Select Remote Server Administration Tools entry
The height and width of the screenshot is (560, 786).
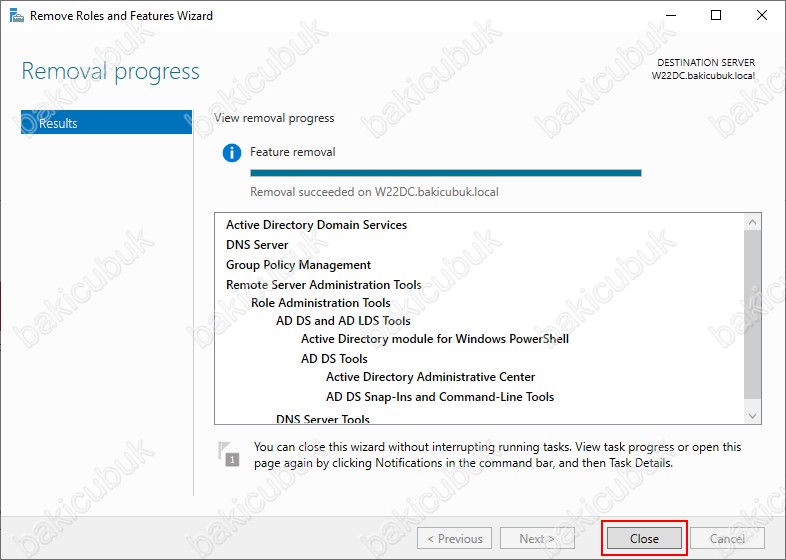click(x=323, y=285)
